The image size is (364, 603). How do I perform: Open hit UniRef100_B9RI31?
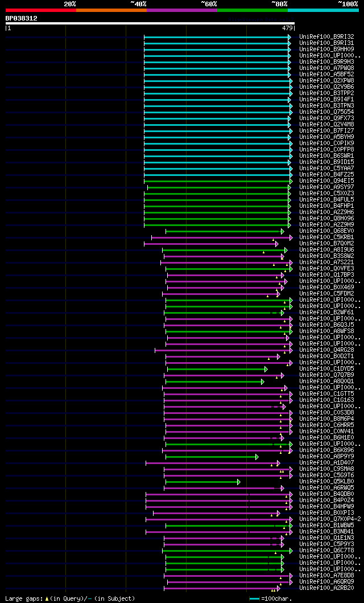point(327,43)
